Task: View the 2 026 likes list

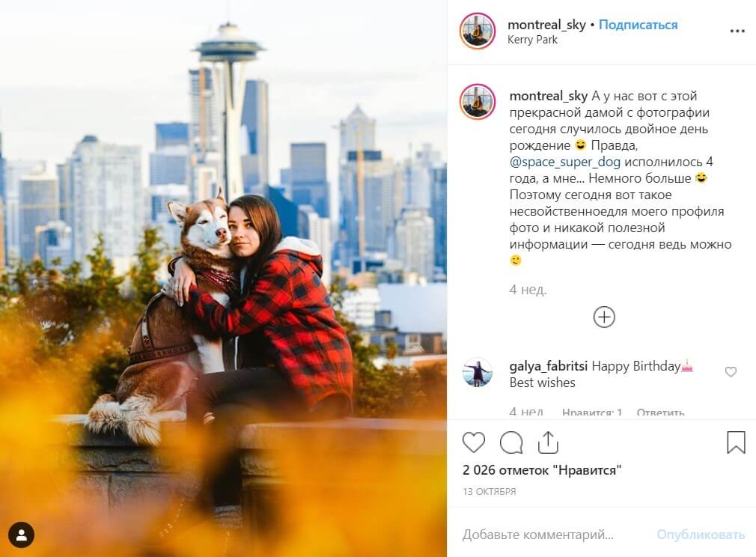Action: pos(541,470)
